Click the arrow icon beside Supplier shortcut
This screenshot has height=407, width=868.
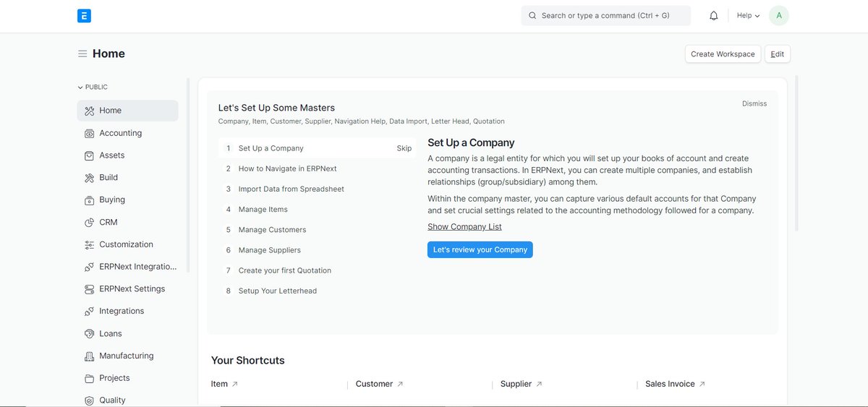(539, 384)
